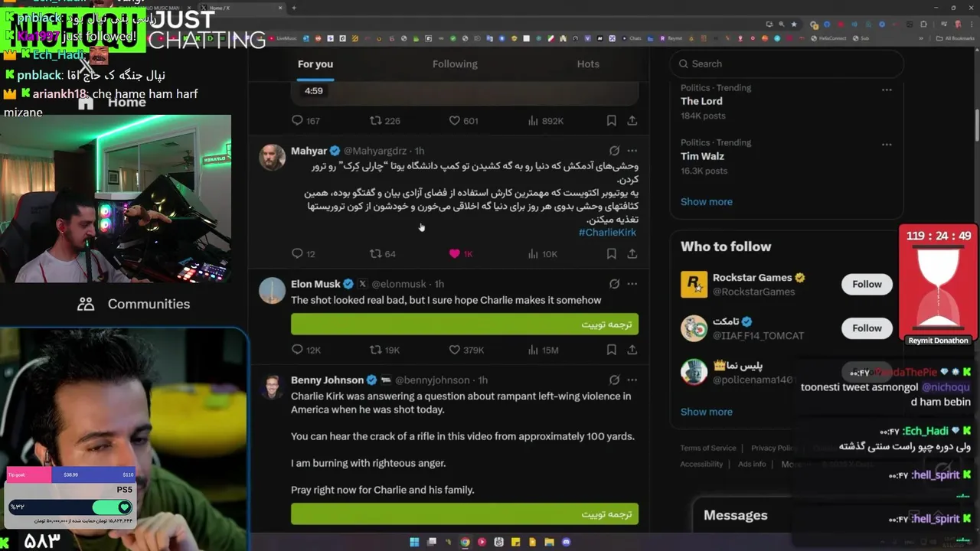Open Tim Walz trending topic

(x=702, y=156)
